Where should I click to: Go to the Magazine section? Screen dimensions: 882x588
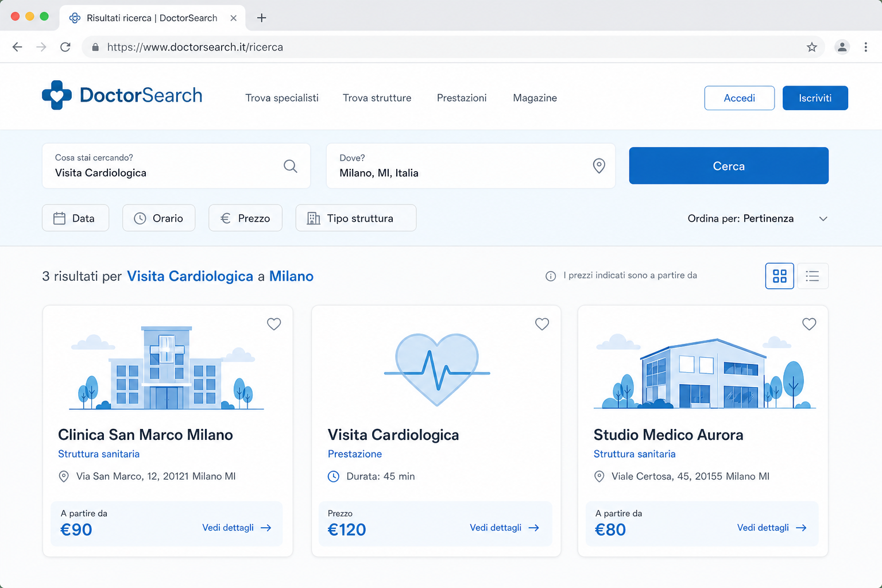click(535, 98)
